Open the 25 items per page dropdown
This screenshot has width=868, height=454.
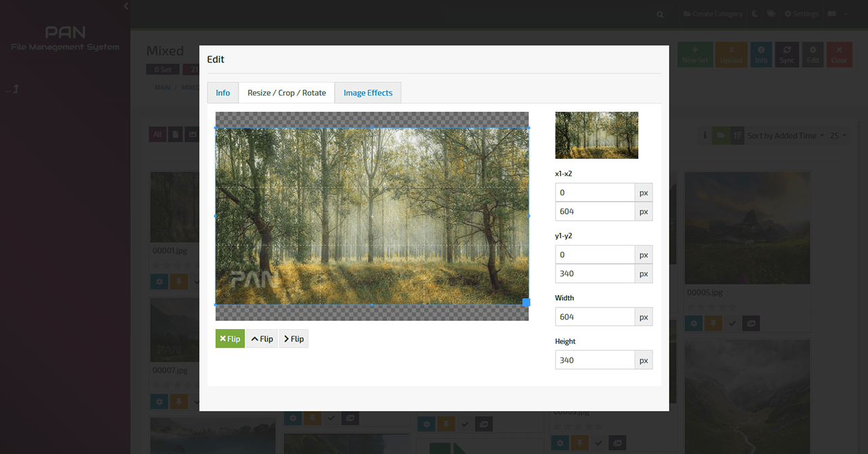tap(839, 136)
